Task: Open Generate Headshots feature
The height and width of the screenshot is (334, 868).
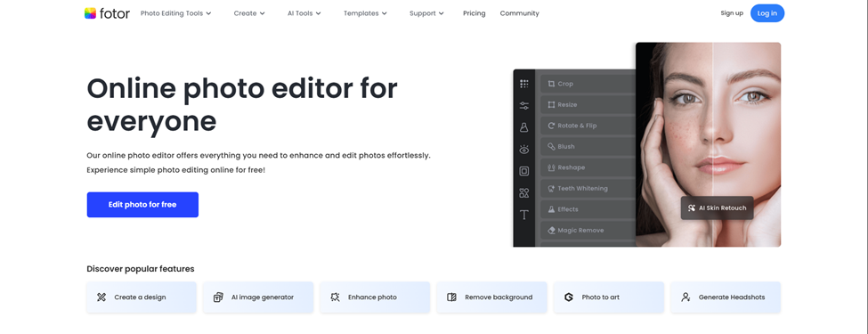Action: 726,297
